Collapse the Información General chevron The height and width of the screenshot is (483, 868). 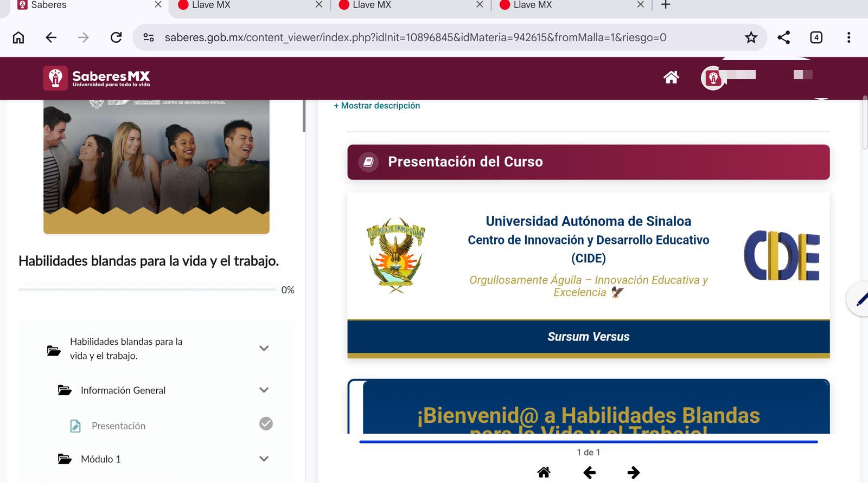coord(264,390)
